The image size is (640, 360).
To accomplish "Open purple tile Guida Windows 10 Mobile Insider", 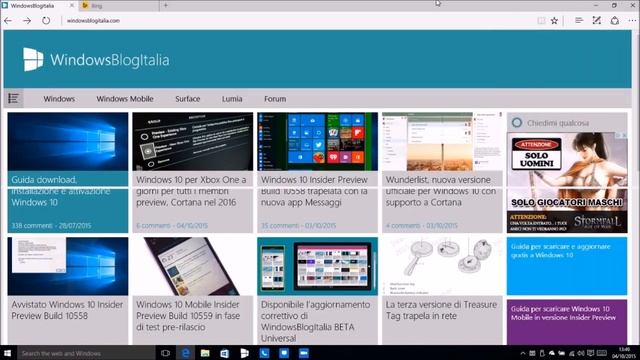I will pos(567,322).
